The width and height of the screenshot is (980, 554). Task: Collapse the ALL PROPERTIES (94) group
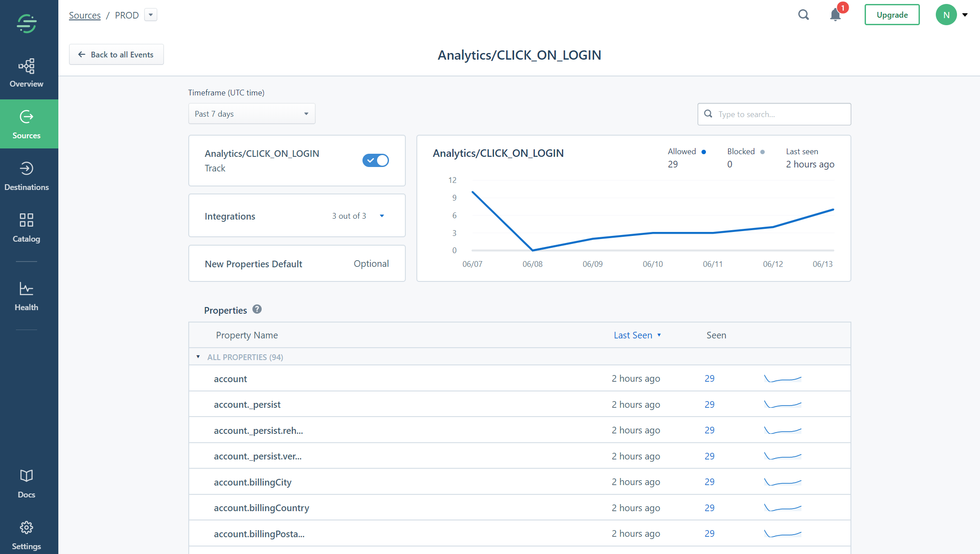point(198,357)
